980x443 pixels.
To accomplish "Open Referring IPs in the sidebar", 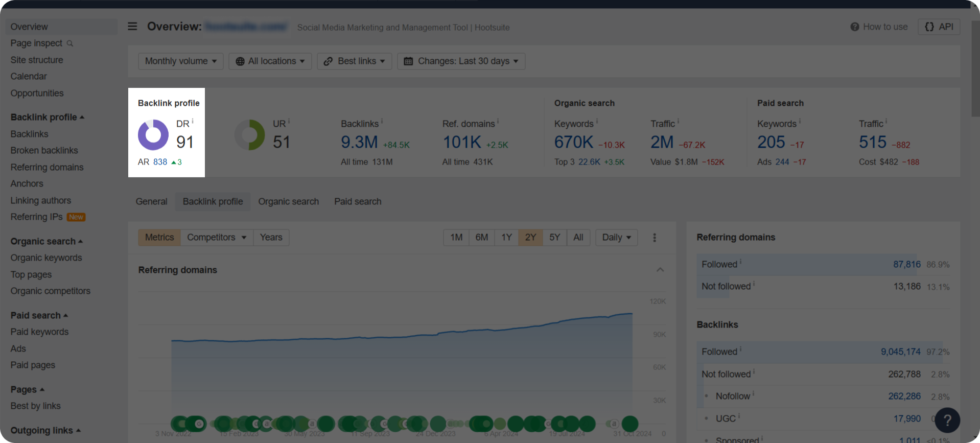I will [x=36, y=217].
